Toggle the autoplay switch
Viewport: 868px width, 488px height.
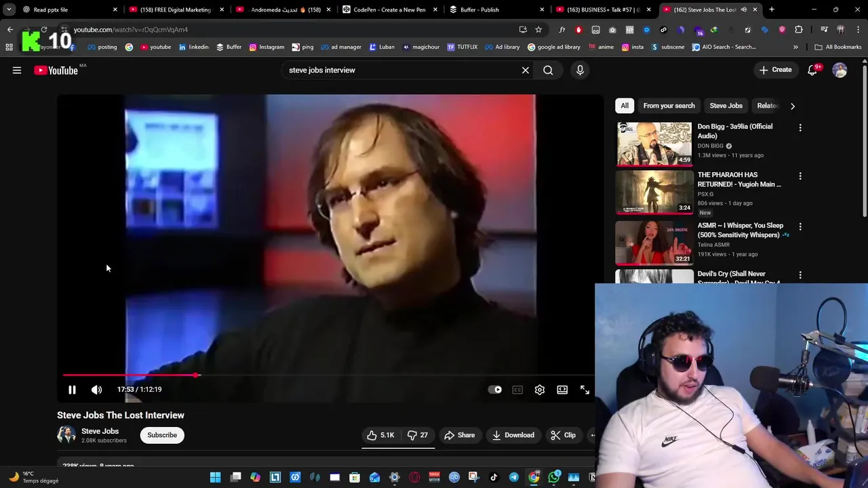[x=495, y=390]
